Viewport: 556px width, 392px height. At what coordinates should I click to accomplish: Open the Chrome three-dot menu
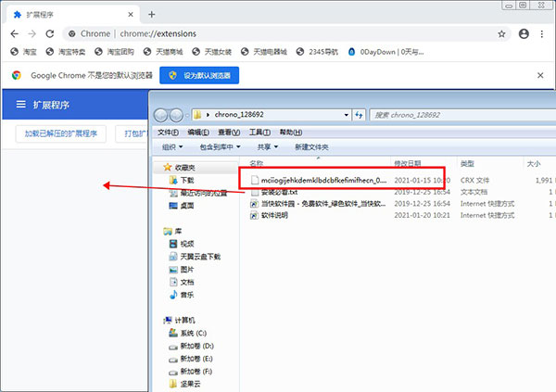(543, 33)
